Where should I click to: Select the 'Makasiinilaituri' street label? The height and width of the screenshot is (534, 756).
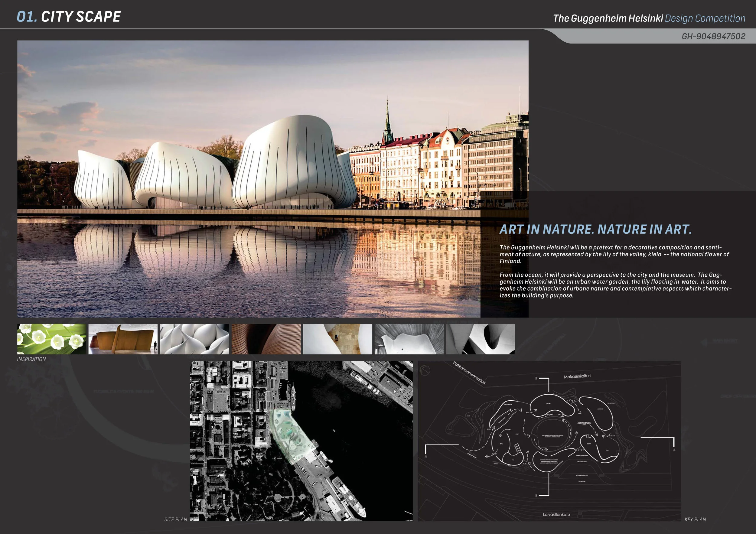click(577, 376)
